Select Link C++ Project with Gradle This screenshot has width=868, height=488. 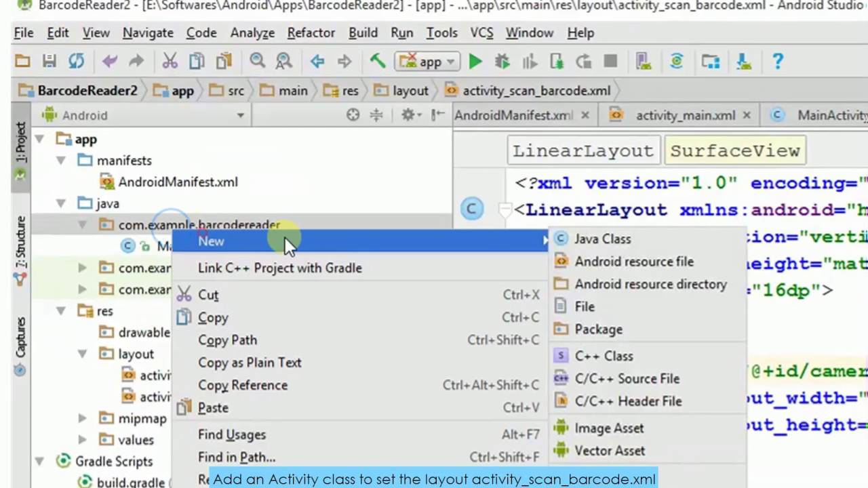(359, 268)
